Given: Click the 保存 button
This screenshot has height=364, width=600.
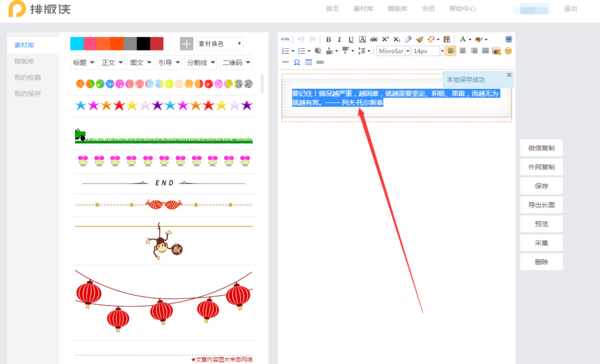Looking at the screenshot, I should [x=541, y=186].
